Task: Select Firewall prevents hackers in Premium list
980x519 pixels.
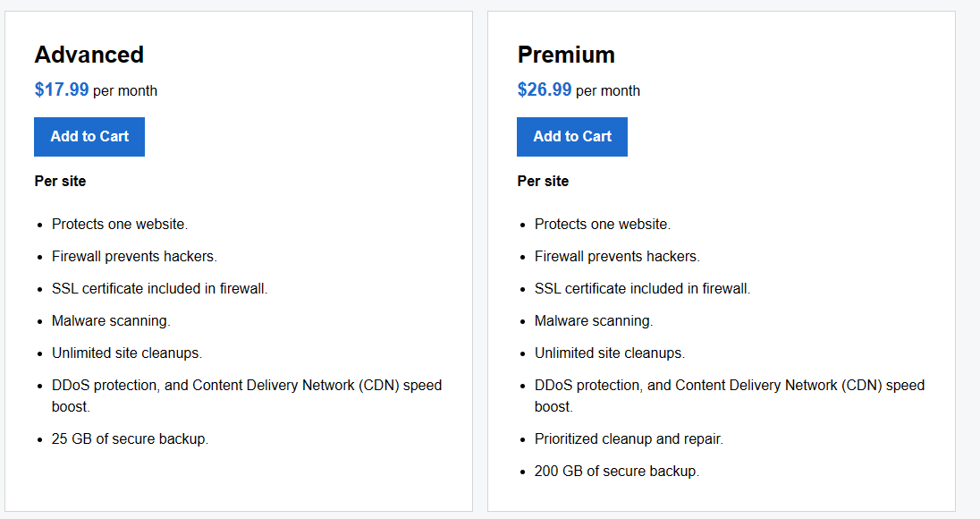Action: click(616, 256)
